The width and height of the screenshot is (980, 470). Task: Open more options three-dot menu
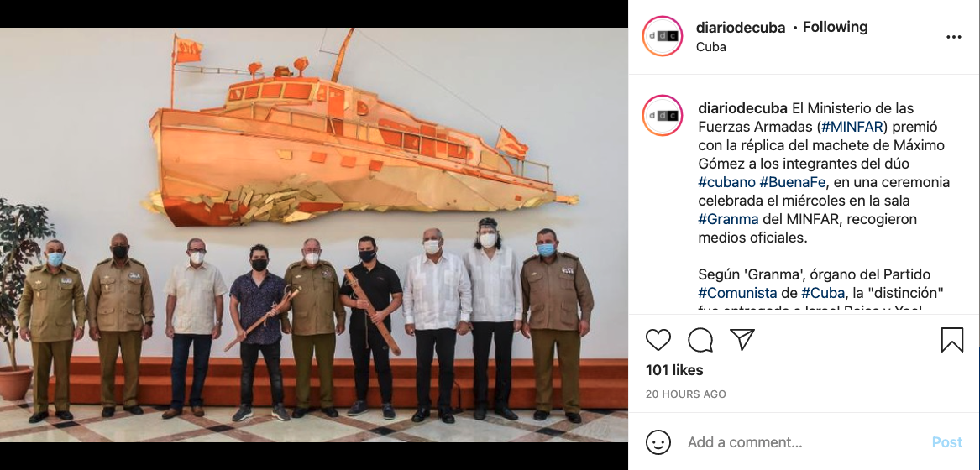[954, 37]
